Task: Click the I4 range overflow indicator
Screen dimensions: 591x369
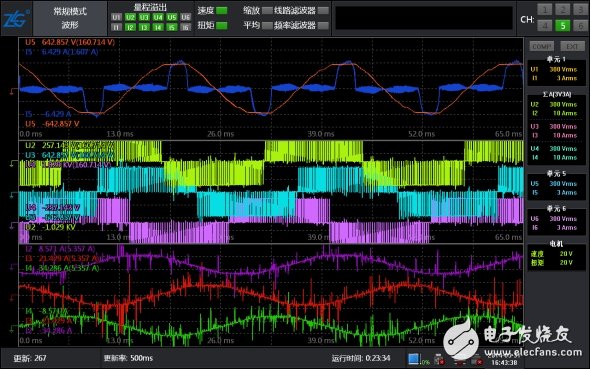Action: (158, 28)
